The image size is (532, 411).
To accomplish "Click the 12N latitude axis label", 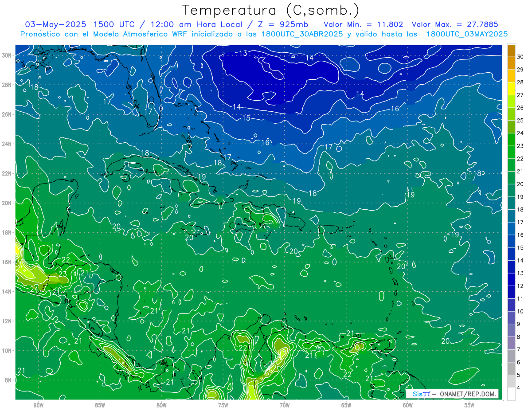I will (7, 321).
